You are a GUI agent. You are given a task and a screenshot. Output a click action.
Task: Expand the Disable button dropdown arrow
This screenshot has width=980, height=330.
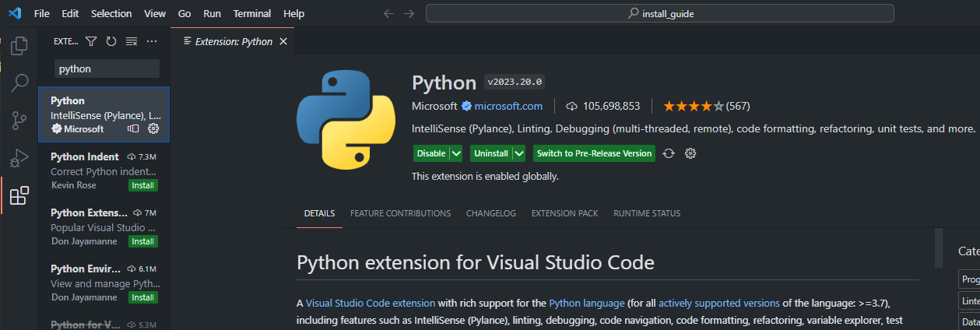tap(456, 153)
